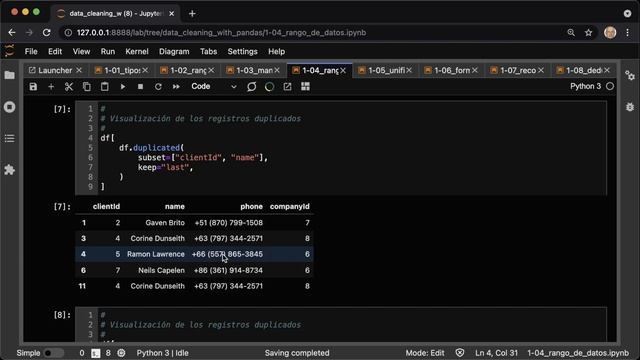640x360 pixels.
Task: Restart kernel and run all cells
Action: pyautogui.click(x=176, y=87)
